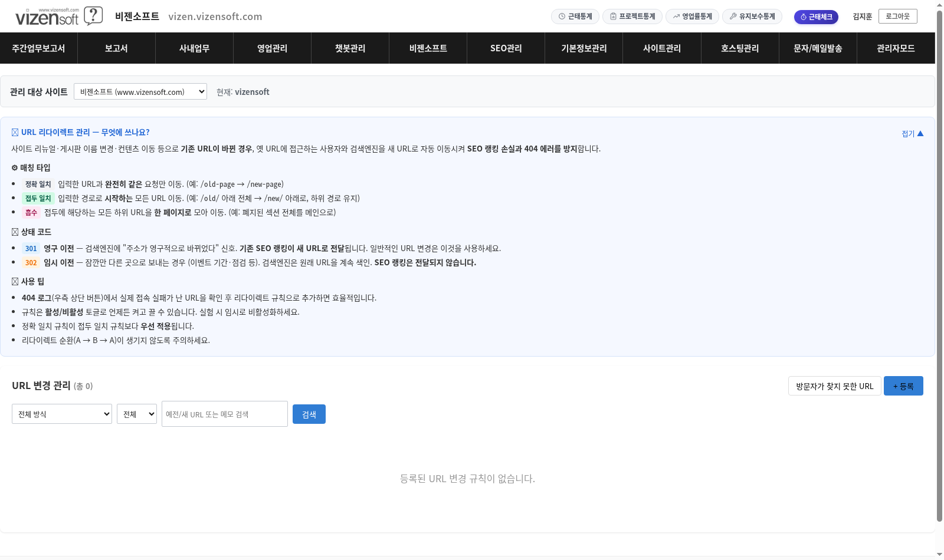
Task: Open 사이트관리 menu
Action: [x=662, y=48]
